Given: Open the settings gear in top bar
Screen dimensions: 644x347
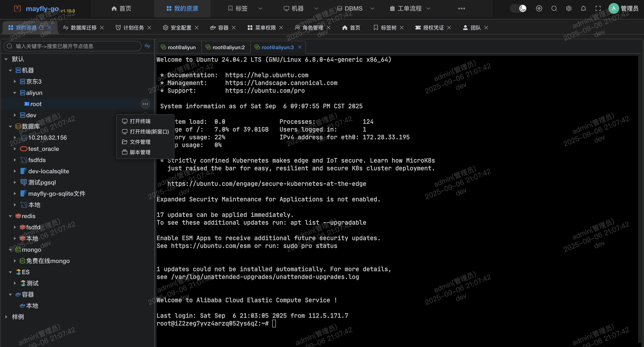Looking at the screenshot, I should click(x=569, y=8).
